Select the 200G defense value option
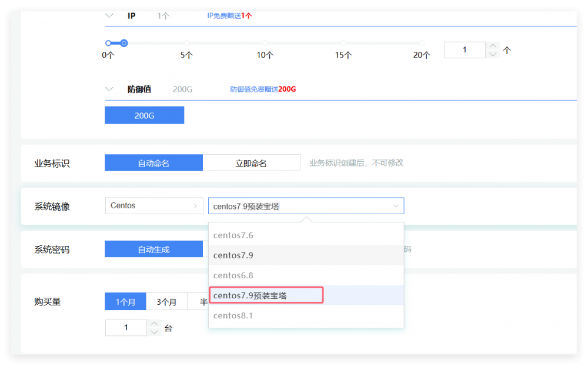Image resolution: width=588 pixels, height=366 pixels. (144, 115)
